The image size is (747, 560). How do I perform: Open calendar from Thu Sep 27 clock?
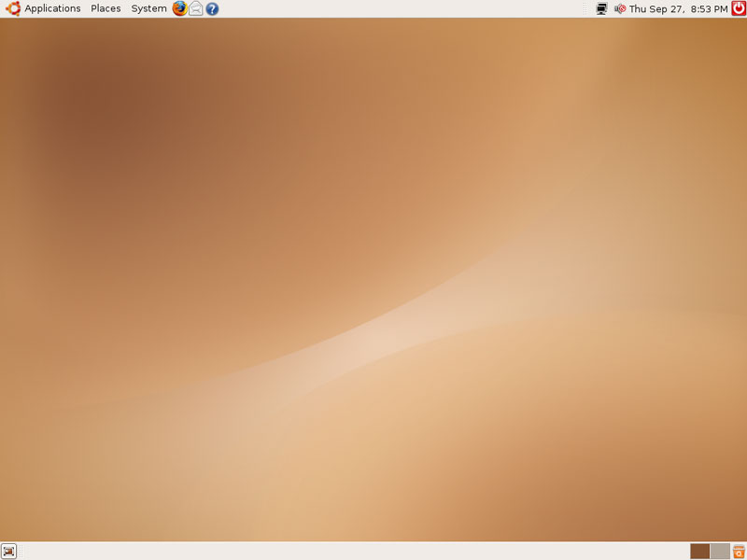coord(679,8)
